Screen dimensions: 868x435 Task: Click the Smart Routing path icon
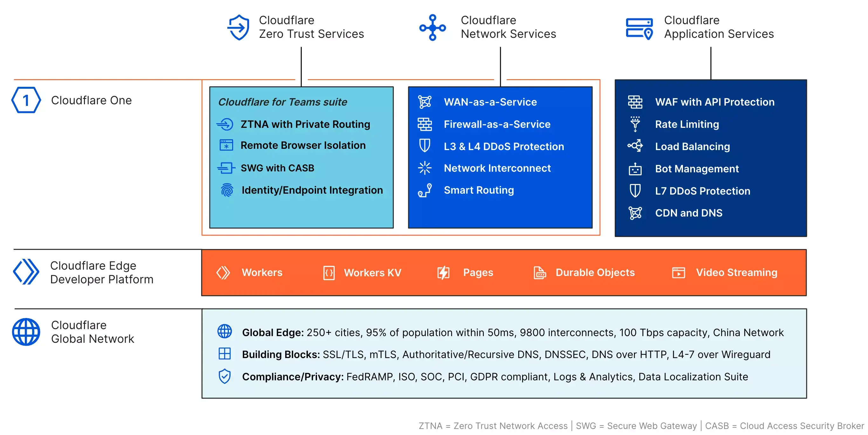tap(424, 190)
